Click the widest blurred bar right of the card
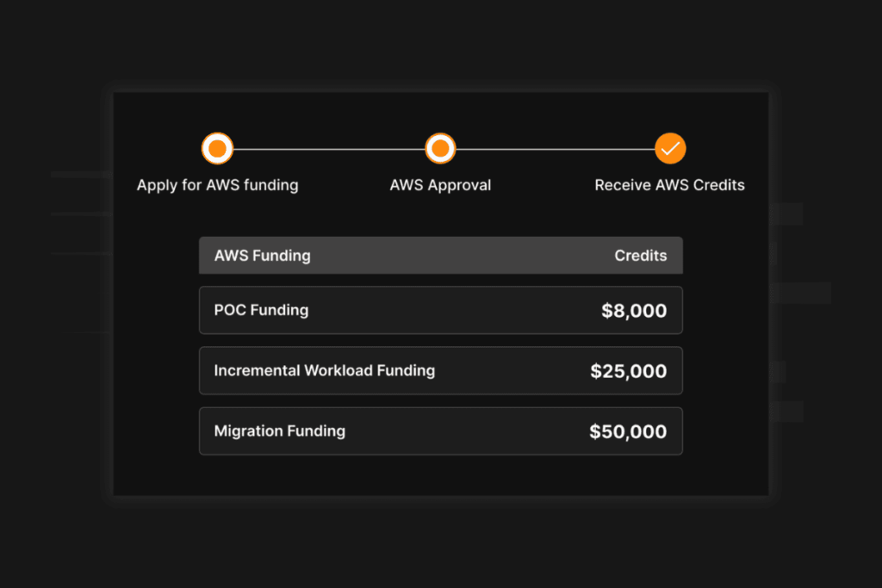This screenshot has height=588, width=882. [800, 293]
